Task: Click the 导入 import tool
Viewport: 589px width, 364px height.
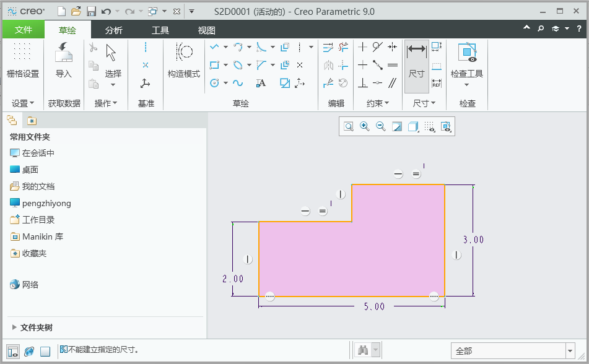Action: click(x=63, y=60)
